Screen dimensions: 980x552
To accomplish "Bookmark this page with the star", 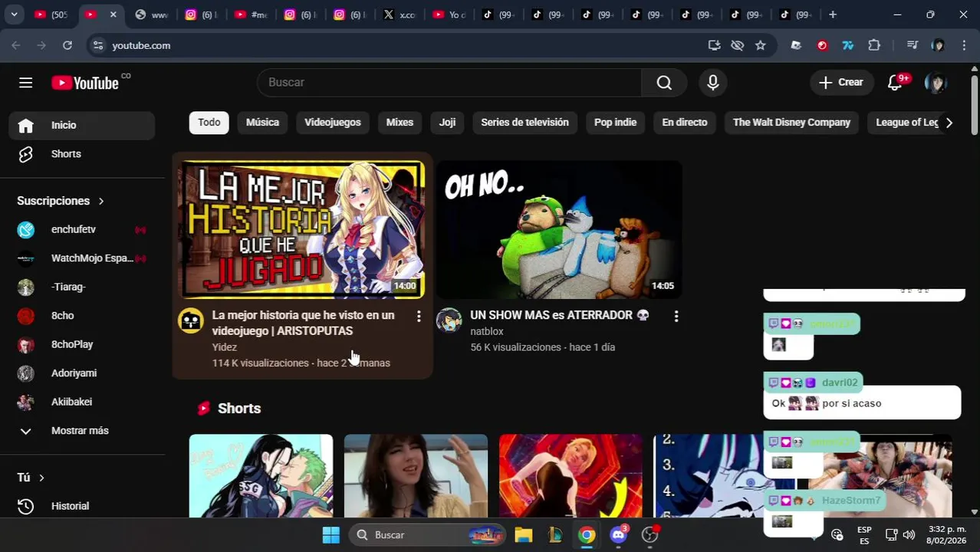I will pos(760,45).
